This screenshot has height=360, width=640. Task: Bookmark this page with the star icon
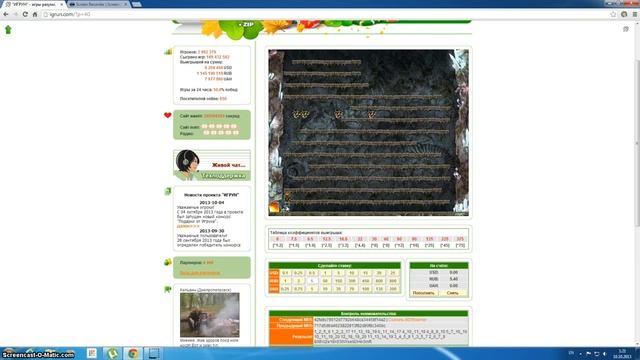tap(613, 14)
